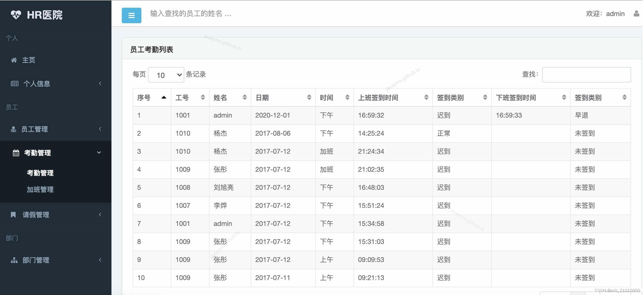Click check-in time 21:02:35

(x=371, y=169)
